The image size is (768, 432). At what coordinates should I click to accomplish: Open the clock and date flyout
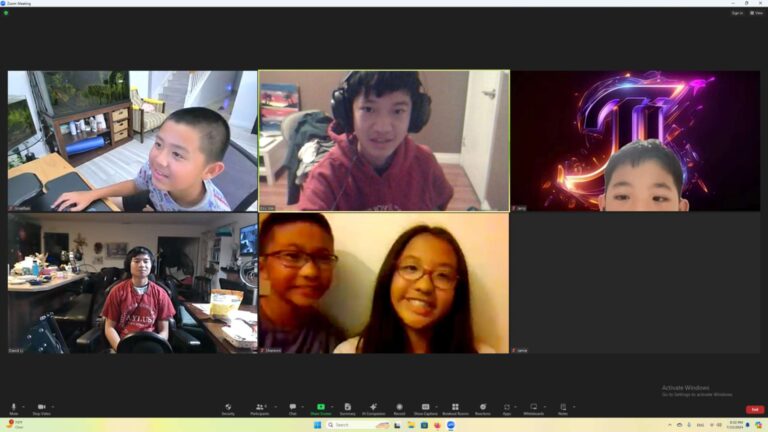(735, 425)
